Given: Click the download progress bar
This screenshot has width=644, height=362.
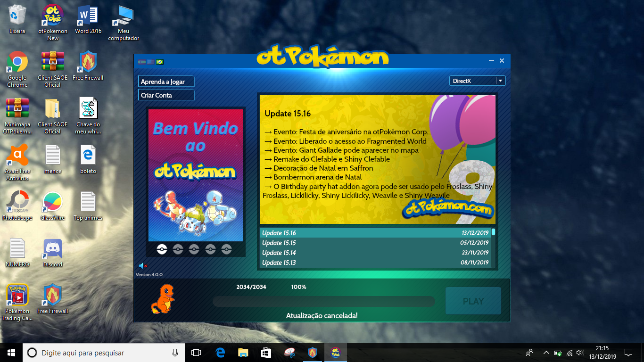Looking at the screenshot, I should 323,301.
